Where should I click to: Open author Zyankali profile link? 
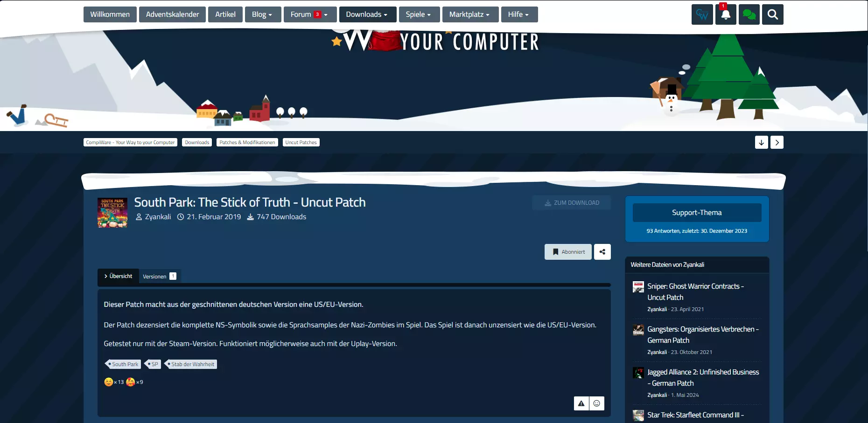coord(158,217)
